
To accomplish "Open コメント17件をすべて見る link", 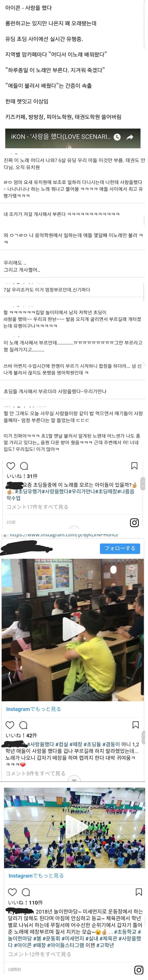I will (x=37, y=507).
